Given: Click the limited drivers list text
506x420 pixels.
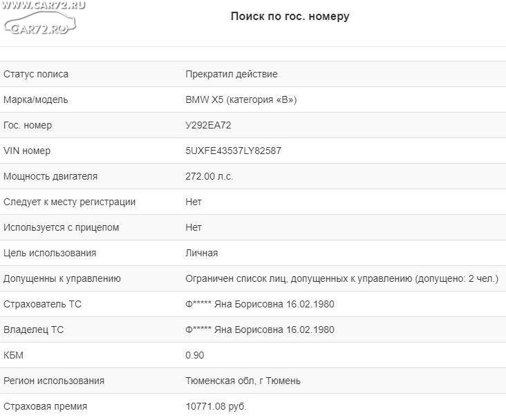Looking at the screenshot, I should pos(342,278).
